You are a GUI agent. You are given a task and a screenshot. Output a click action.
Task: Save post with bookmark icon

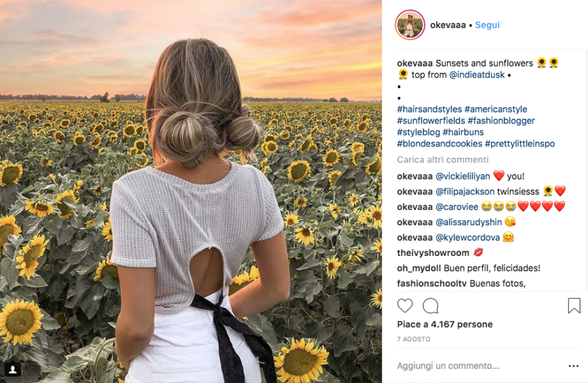[x=574, y=306]
